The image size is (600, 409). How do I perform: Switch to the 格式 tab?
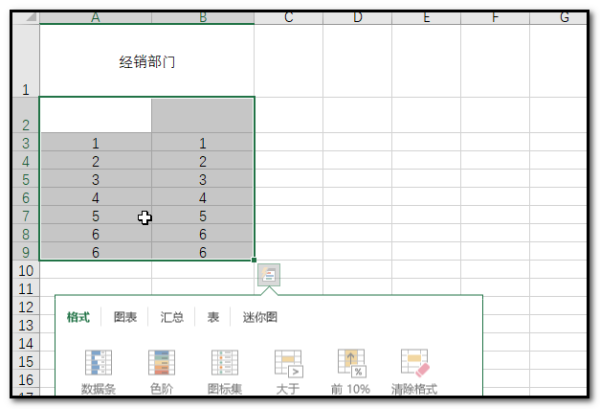78,317
